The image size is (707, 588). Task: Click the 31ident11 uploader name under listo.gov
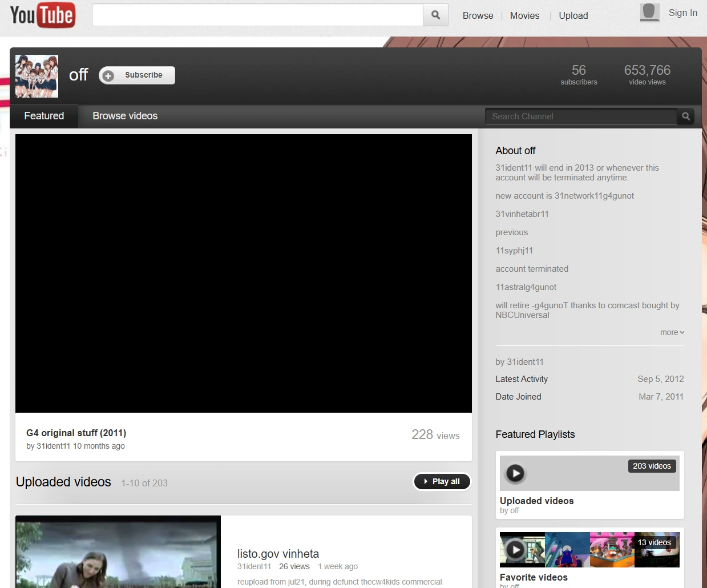point(254,566)
